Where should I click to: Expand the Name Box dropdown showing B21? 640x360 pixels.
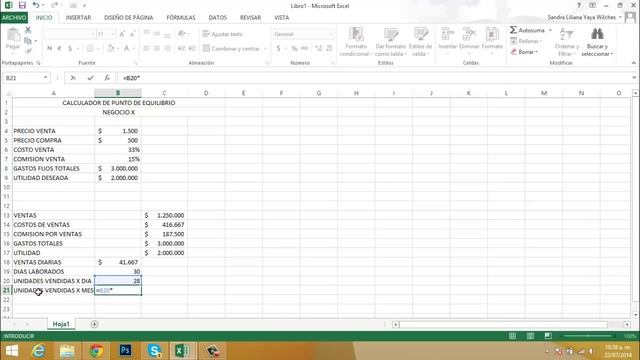[45, 78]
